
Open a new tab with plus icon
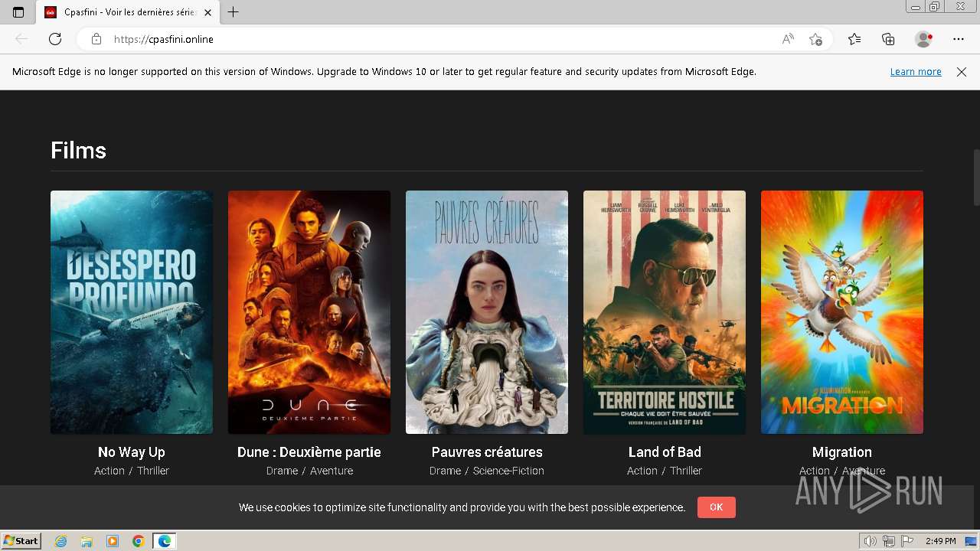pos(234,12)
